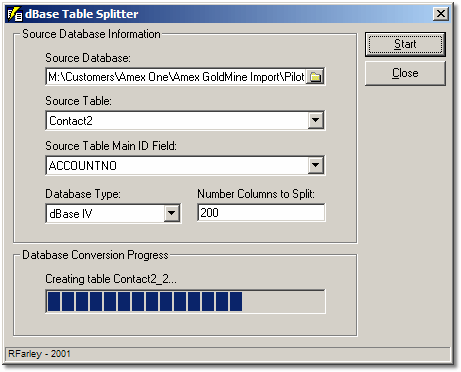This screenshot has height=372, width=461.
Task: Click the Source Database path field
Action: click(176, 77)
